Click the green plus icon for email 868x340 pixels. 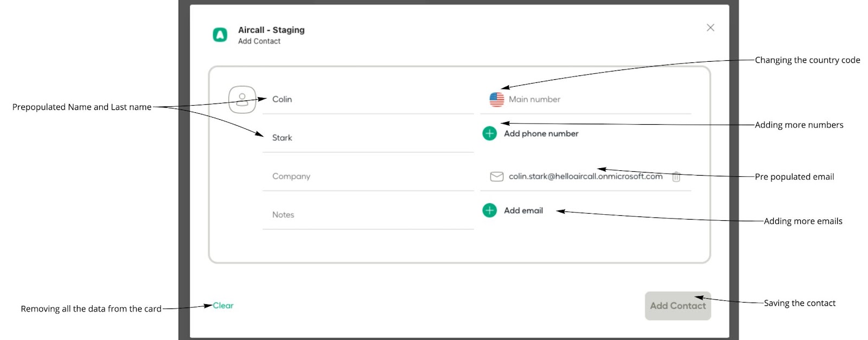coord(489,210)
